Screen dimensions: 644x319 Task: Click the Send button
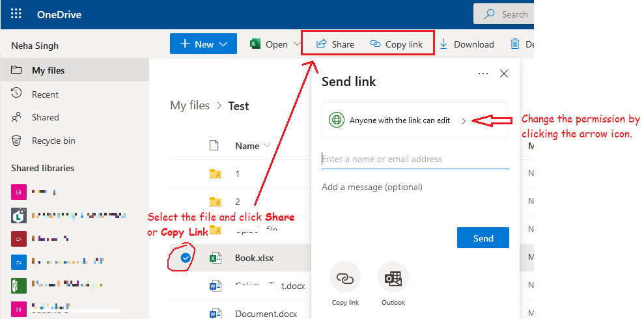pos(483,238)
